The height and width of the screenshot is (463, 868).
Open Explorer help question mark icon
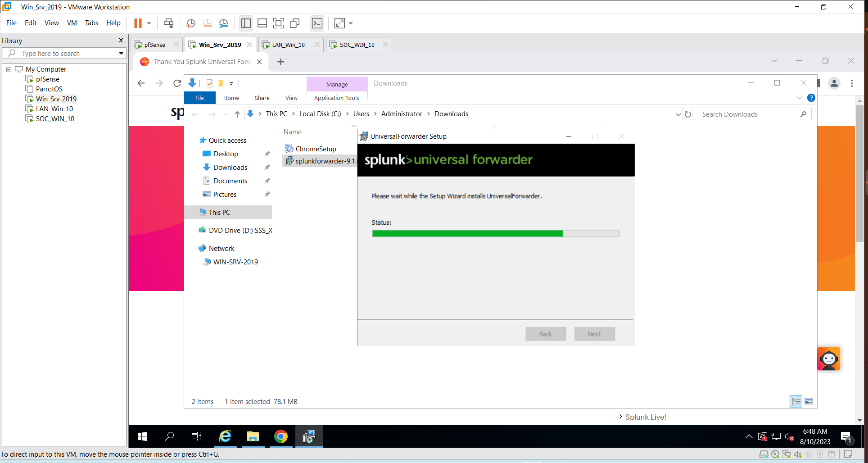[x=811, y=98]
